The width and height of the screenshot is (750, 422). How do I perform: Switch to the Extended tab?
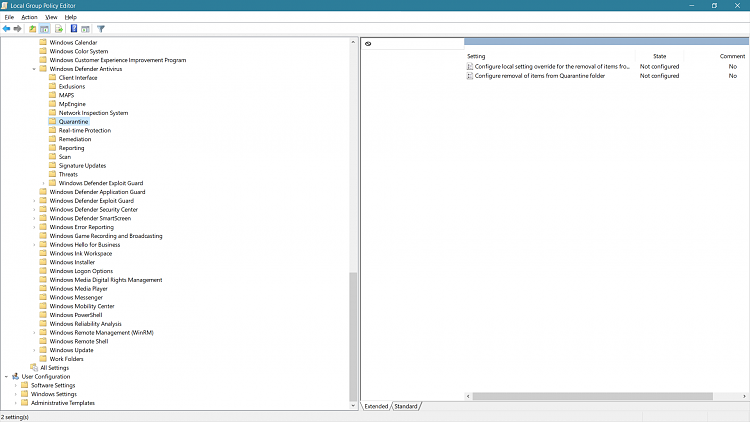[x=376, y=406]
